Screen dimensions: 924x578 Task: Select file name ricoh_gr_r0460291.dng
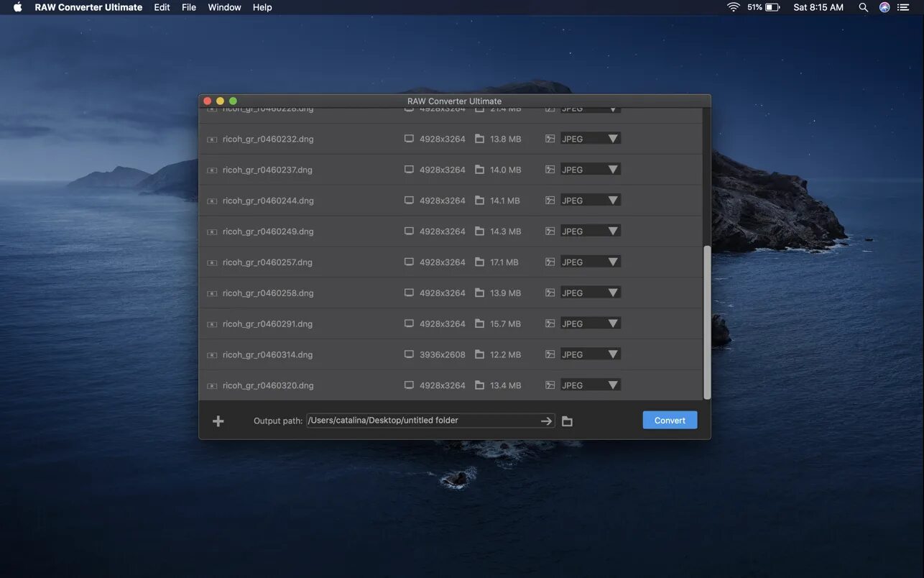tap(267, 325)
